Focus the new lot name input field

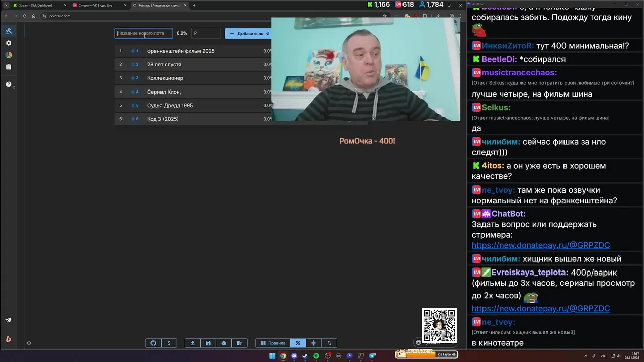point(143,33)
